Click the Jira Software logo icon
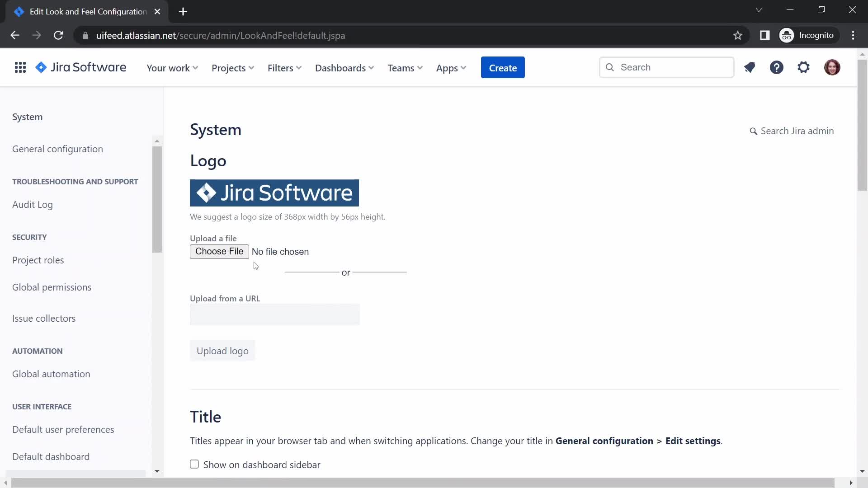The image size is (868, 488). pyautogui.click(x=42, y=67)
